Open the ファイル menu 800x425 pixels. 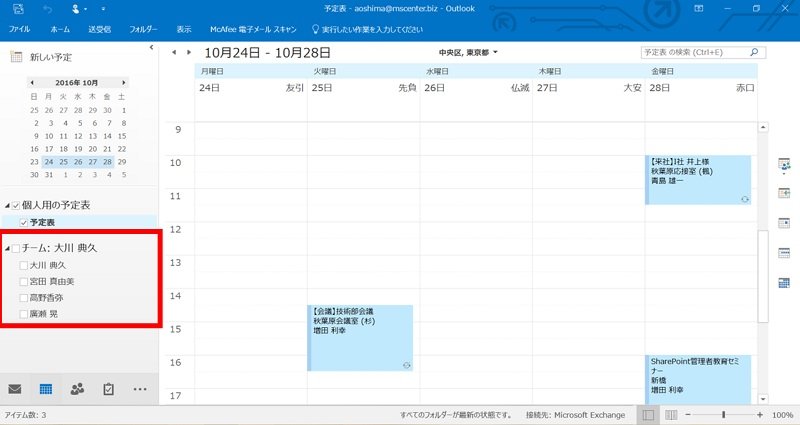(x=19, y=29)
